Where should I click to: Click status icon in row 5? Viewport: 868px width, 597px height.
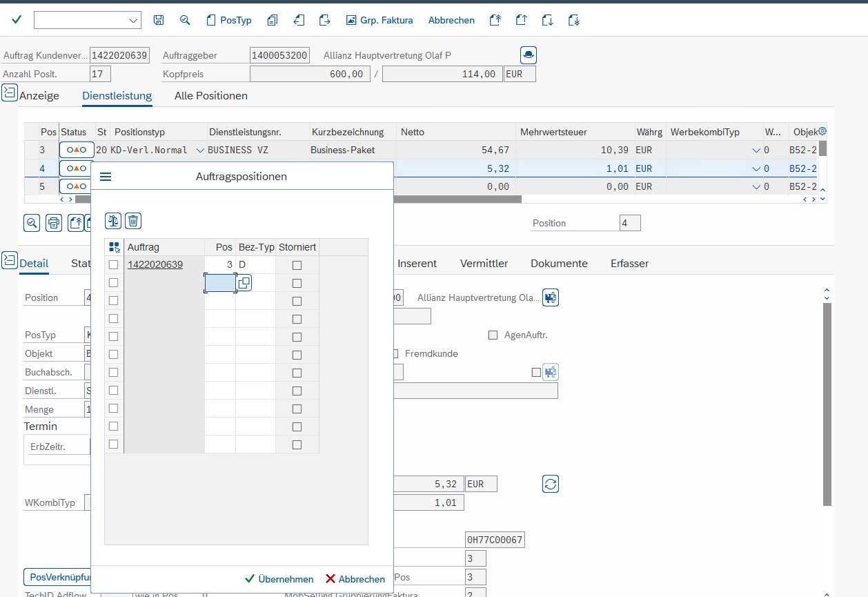click(x=77, y=186)
